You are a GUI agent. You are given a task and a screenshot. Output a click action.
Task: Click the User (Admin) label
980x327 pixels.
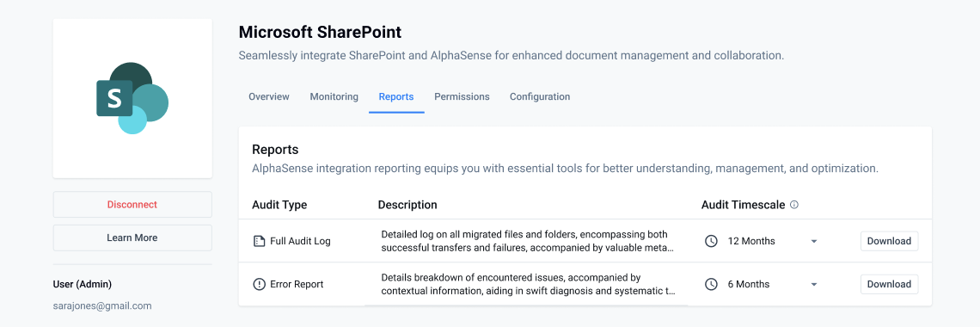(x=83, y=285)
